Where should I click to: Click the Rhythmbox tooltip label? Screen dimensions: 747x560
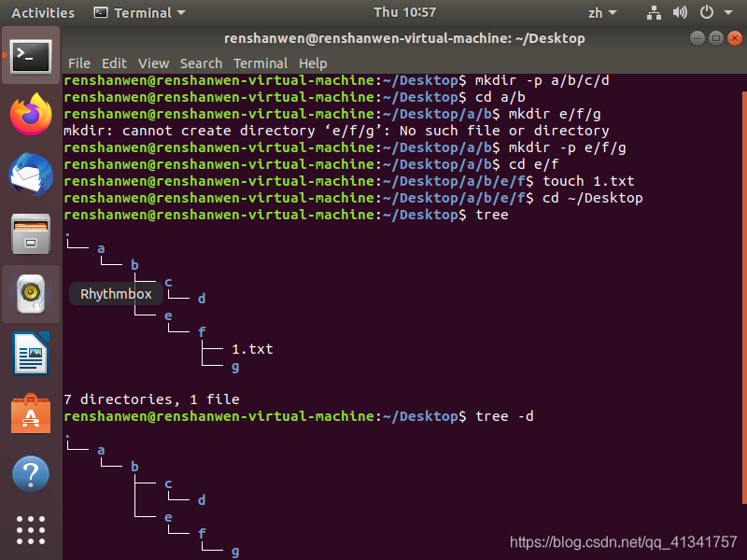(x=116, y=294)
